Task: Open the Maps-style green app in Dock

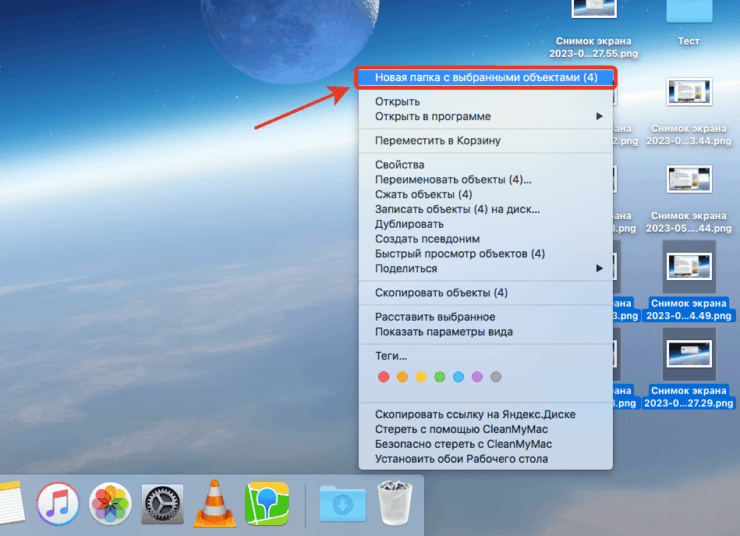Action: [267, 503]
